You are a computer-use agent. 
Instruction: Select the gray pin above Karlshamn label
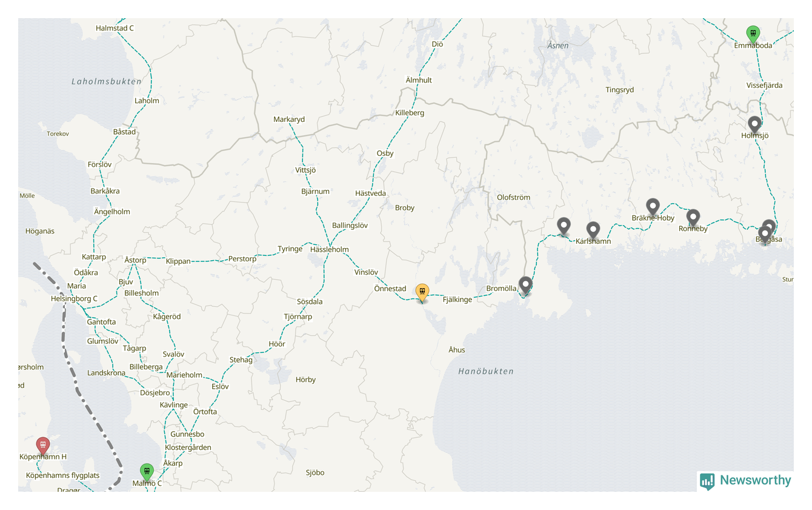[x=593, y=230]
